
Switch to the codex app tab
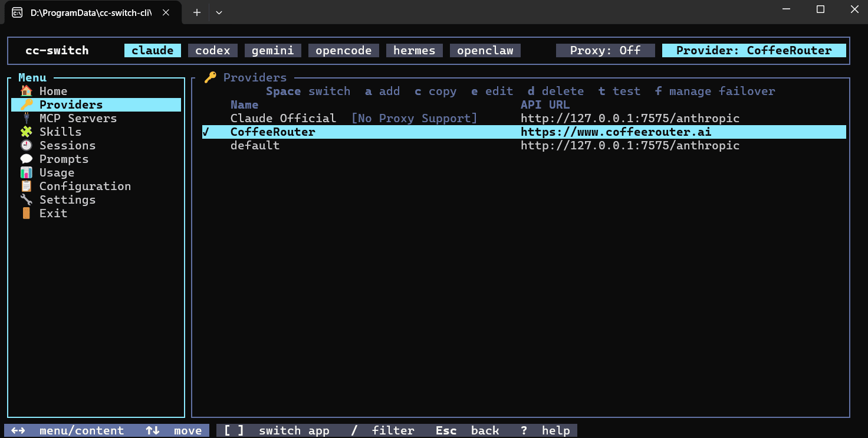(213, 50)
